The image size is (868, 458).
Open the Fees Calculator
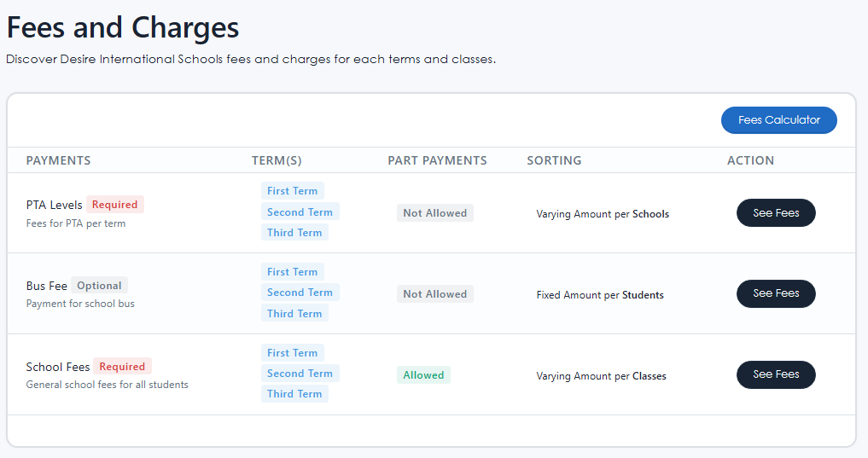click(x=778, y=120)
